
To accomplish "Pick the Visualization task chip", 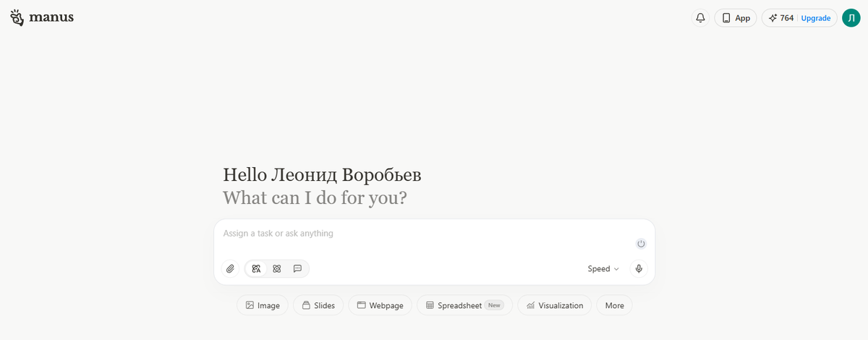I will pyautogui.click(x=555, y=305).
